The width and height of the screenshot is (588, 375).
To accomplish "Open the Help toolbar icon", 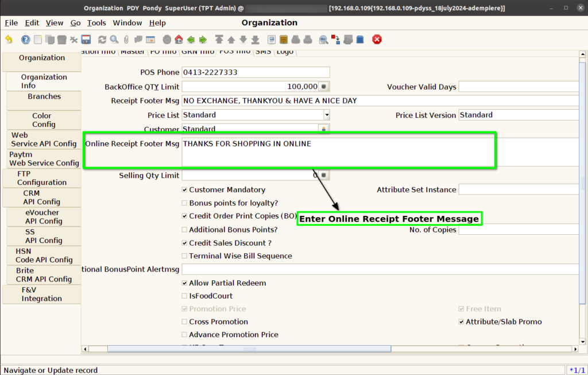I will (x=25, y=40).
